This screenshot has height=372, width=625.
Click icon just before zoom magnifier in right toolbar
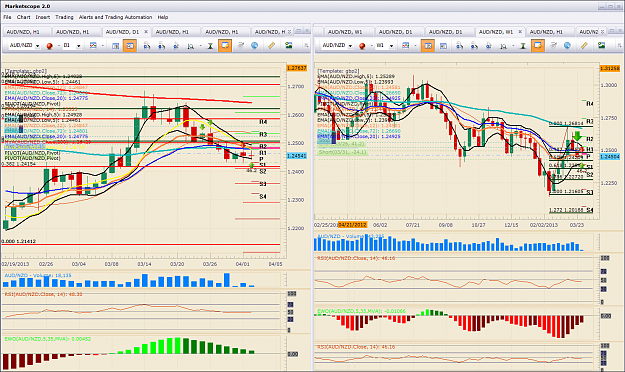click(488, 46)
